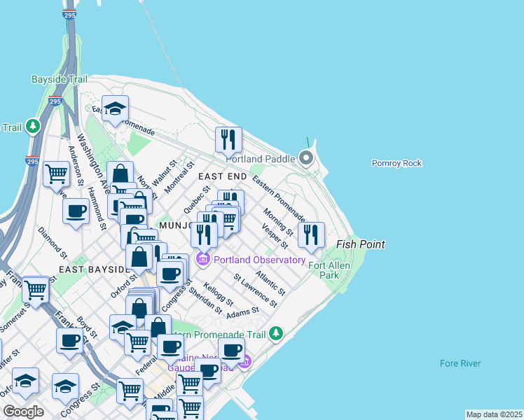Select the Portland Paddle location pin

coord(305,159)
